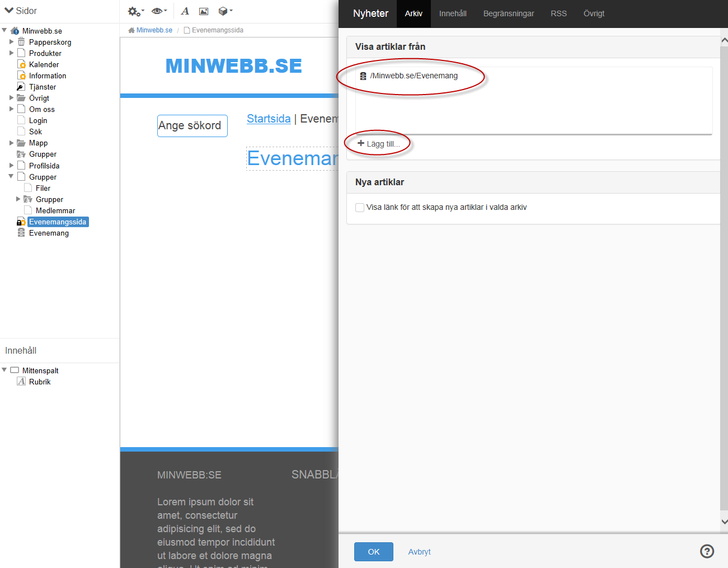The height and width of the screenshot is (568, 728).
Task: Switch to the Innehåll tab
Action: [x=453, y=13]
